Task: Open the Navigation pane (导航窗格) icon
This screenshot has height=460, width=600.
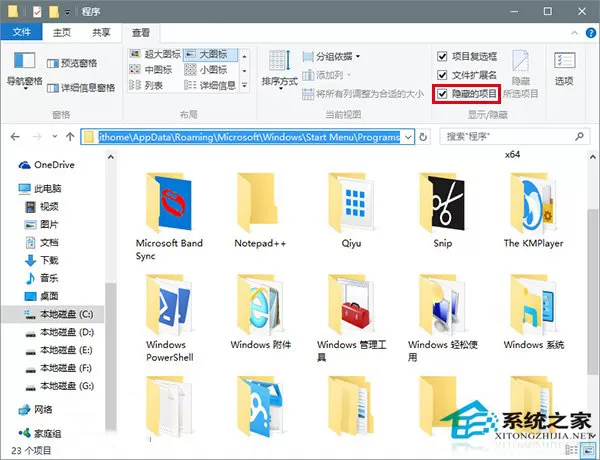Action: [24, 71]
